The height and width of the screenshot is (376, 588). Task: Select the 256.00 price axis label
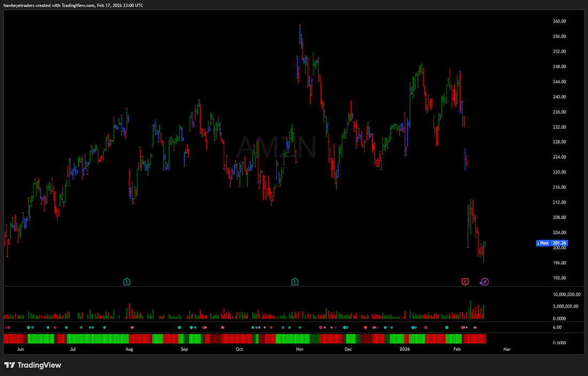[559, 36]
